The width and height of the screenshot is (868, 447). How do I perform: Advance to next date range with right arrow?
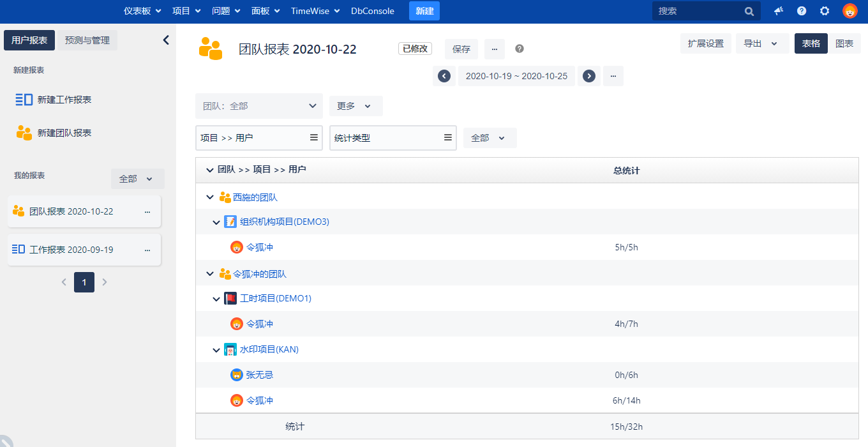coord(589,76)
